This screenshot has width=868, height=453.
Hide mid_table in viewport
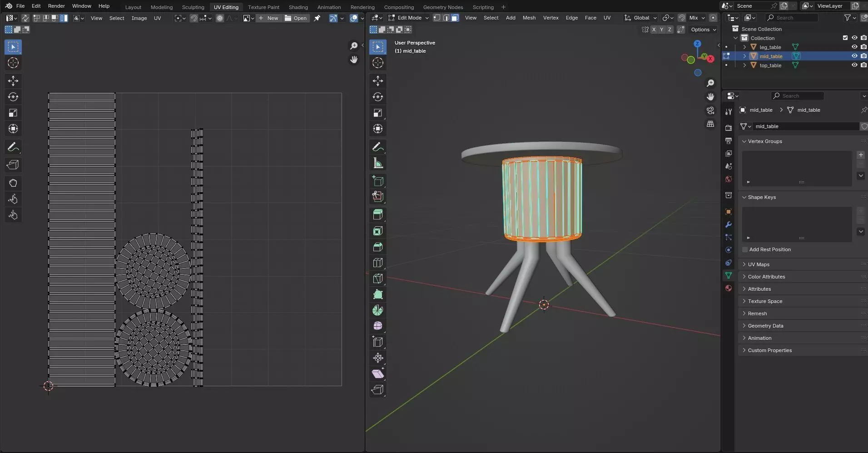click(x=854, y=56)
